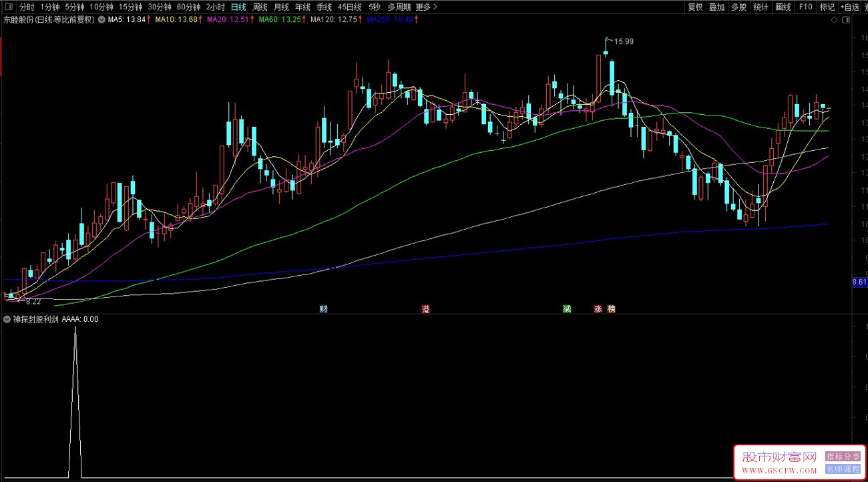Add stock via +自选 button
The width and height of the screenshot is (868, 482).
coord(851,7)
